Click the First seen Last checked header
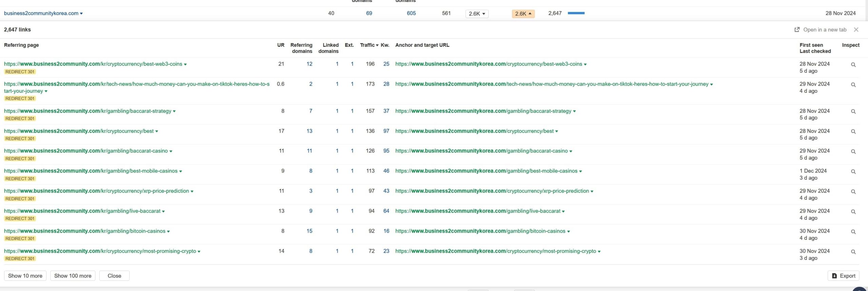This screenshot has width=868, height=291. [815, 48]
